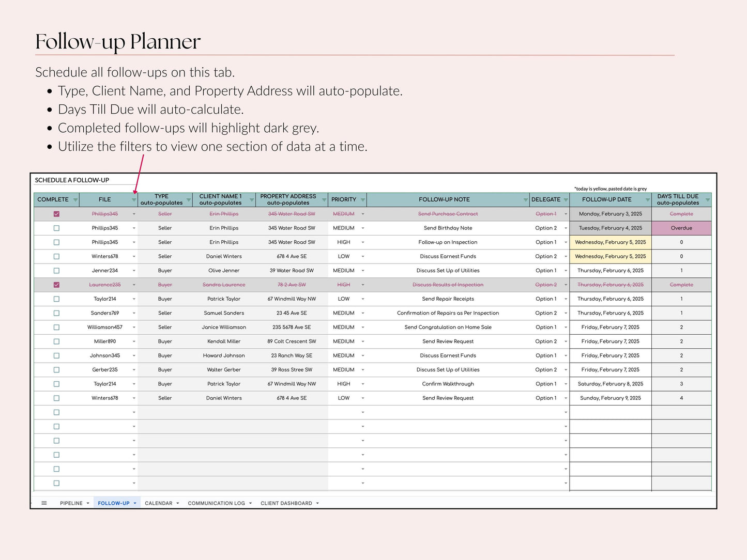The width and height of the screenshot is (747, 560).
Task: Check the Send Birthday Note row checkbox
Action: [56, 228]
